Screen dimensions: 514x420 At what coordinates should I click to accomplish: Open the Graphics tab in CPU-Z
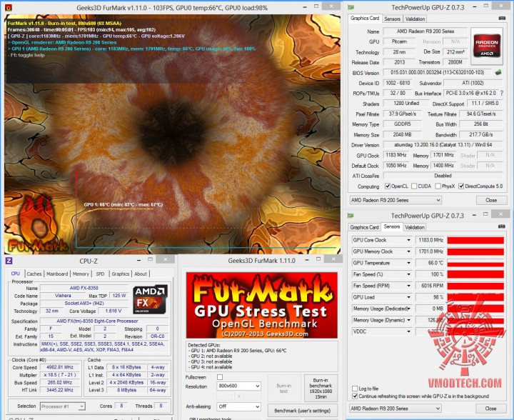[x=121, y=274]
